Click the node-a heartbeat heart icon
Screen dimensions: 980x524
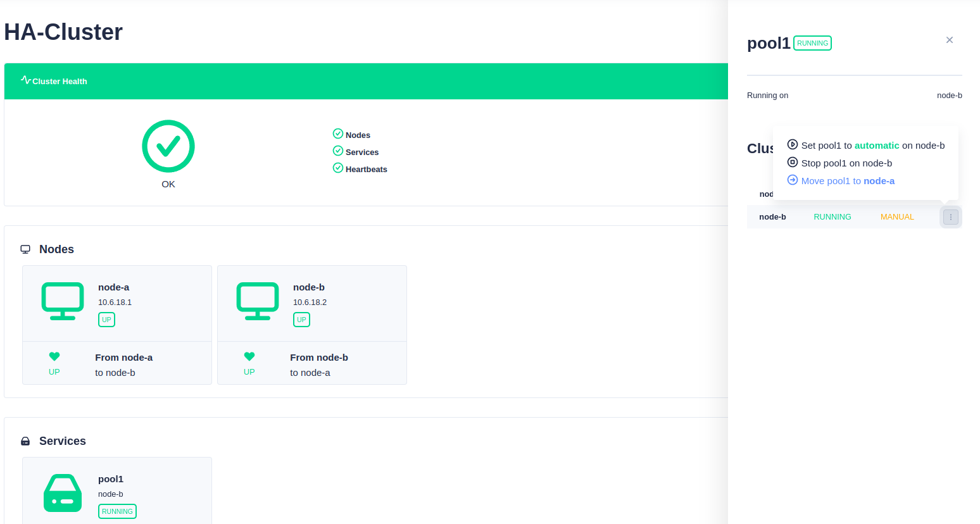coord(54,356)
